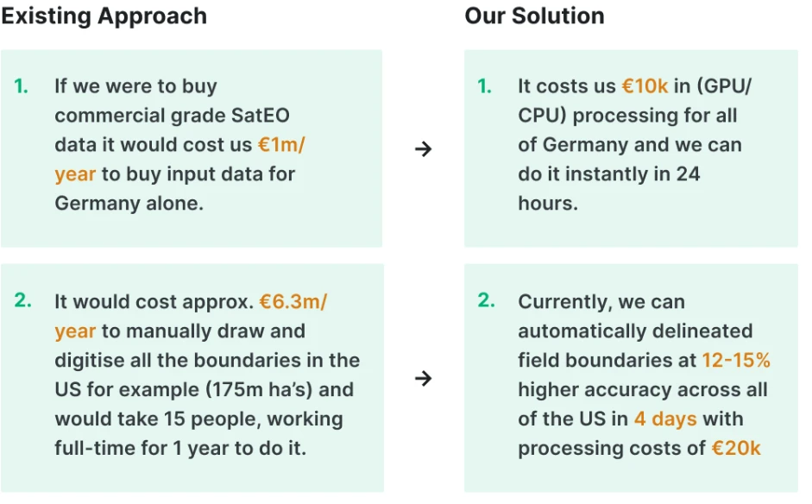Click the orange '€6.3m/' cost text

pyautogui.click(x=293, y=301)
